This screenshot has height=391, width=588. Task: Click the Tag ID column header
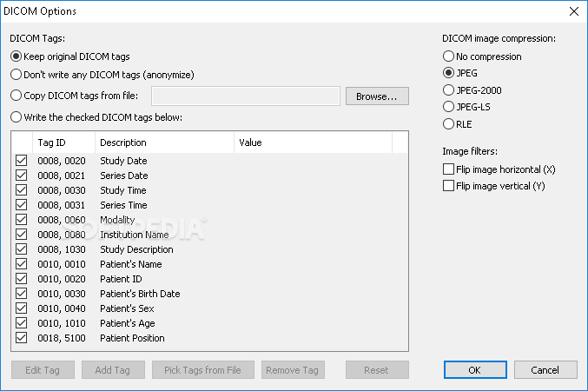point(63,142)
